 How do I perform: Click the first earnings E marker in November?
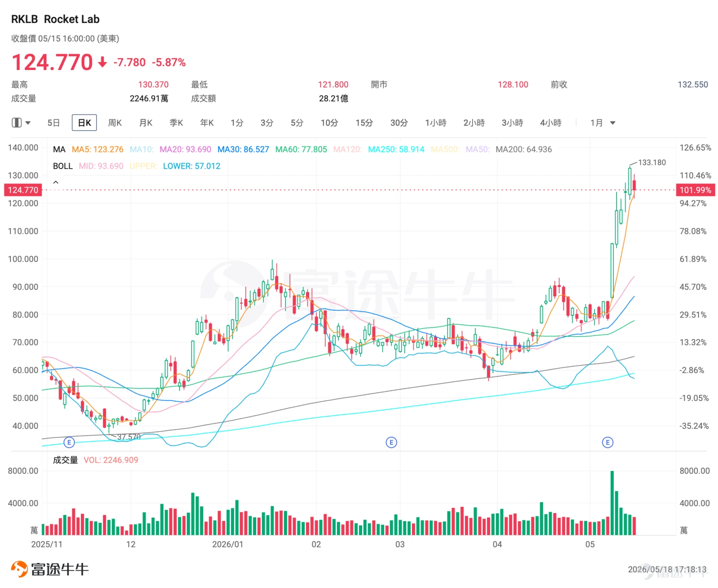pyautogui.click(x=69, y=443)
